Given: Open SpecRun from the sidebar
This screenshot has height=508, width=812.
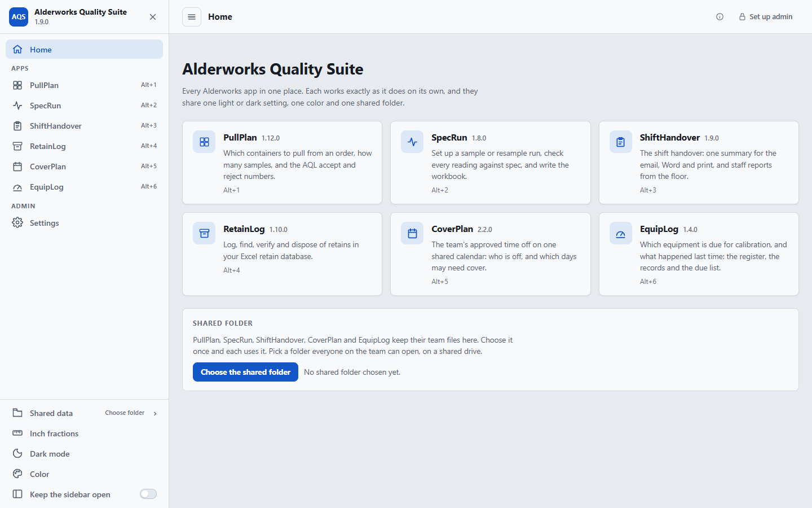Looking at the screenshot, I should coord(84,106).
